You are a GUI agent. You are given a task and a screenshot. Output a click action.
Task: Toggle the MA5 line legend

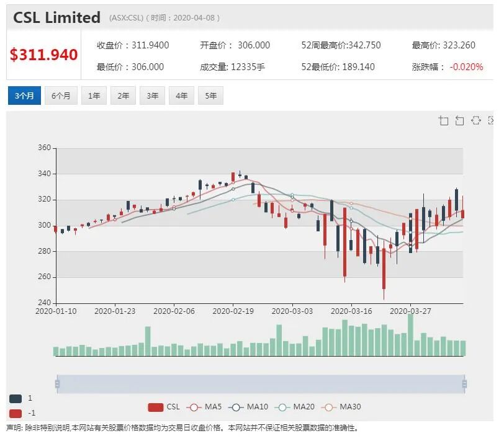click(x=204, y=407)
